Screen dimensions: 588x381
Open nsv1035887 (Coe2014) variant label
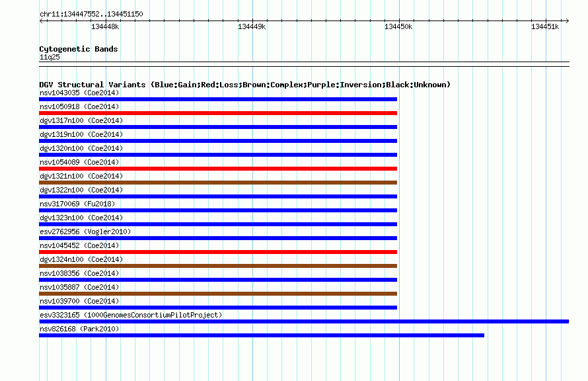(79, 287)
